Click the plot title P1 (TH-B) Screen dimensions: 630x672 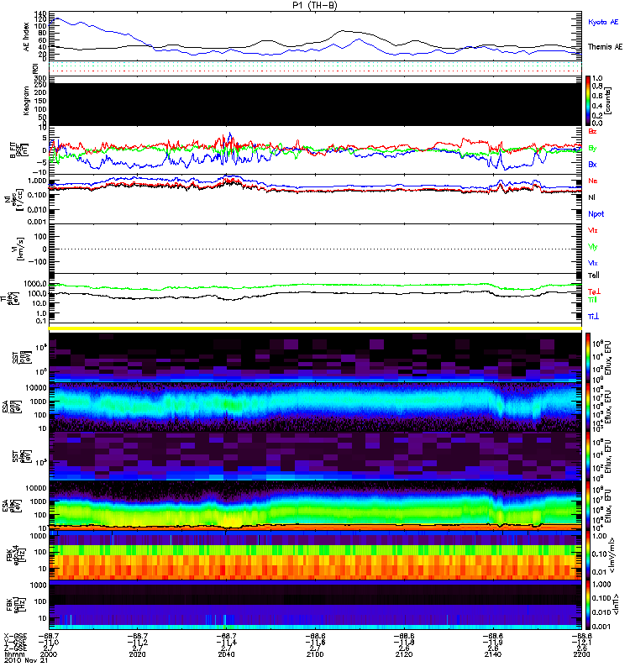click(315, 5)
